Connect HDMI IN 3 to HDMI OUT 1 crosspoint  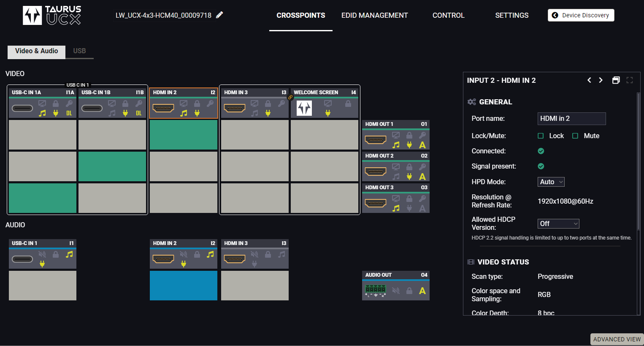(254, 135)
